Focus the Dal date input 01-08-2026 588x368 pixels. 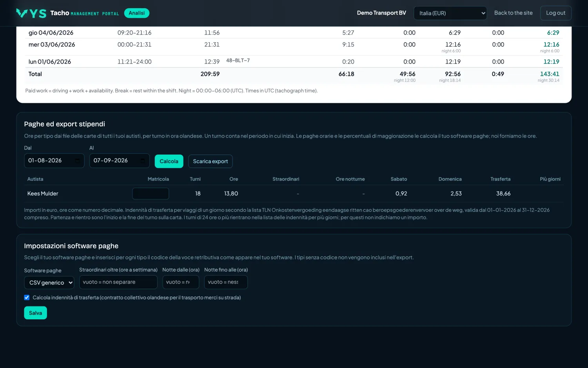pyautogui.click(x=54, y=161)
